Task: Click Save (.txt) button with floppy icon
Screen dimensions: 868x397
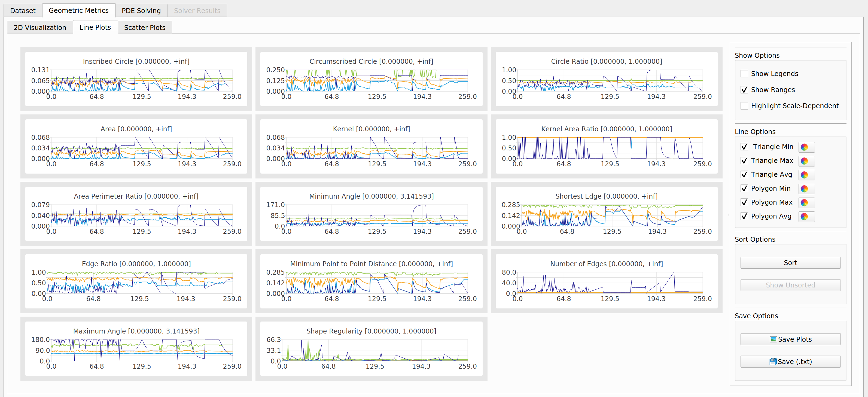Action: tap(790, 362)
